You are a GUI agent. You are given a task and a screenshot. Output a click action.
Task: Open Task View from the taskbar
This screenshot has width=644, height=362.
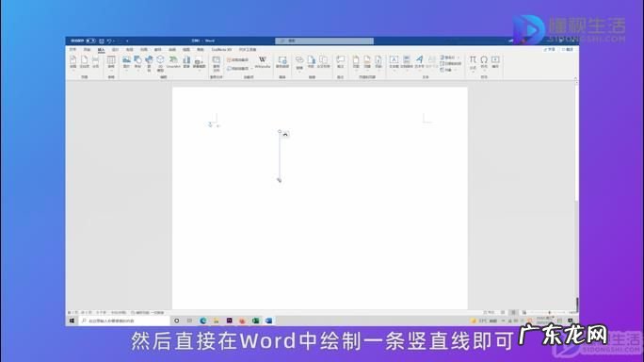point(189,321)
